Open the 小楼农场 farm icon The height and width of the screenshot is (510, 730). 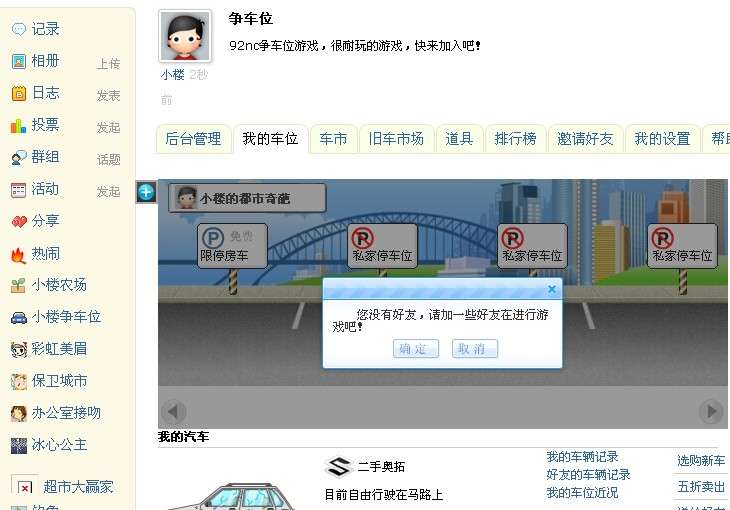(x=18, y=286)
